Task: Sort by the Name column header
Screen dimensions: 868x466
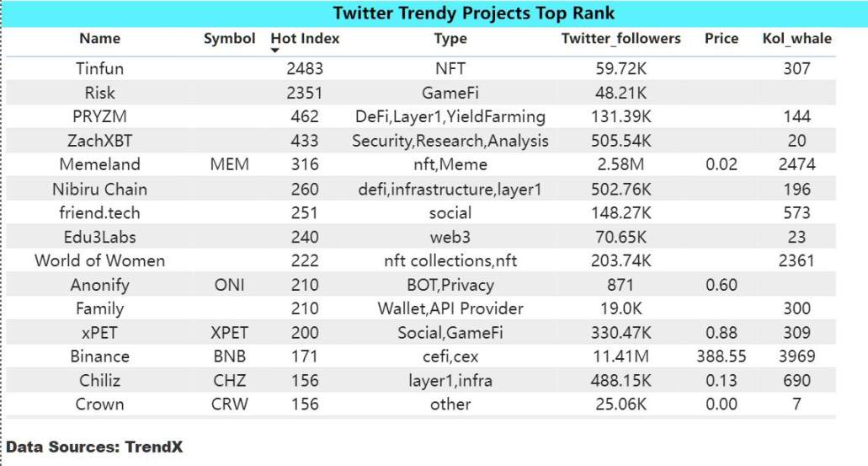Action: click(99, 39)
